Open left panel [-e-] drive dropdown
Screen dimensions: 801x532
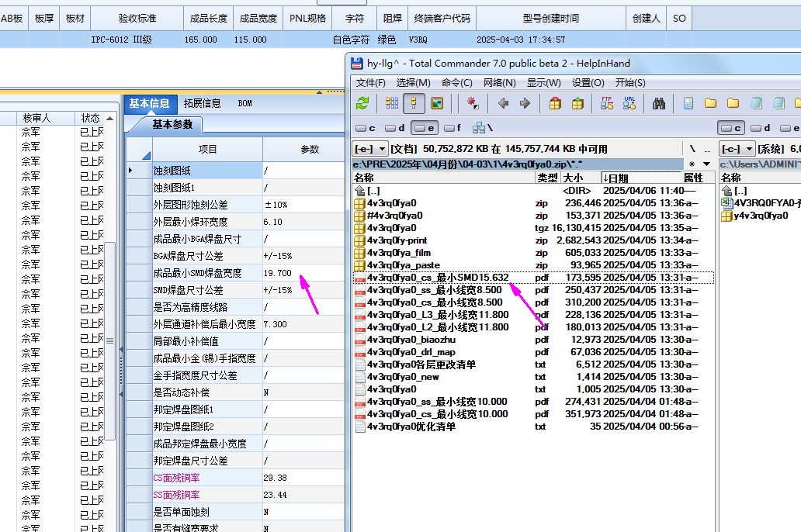tap(370, 149)
